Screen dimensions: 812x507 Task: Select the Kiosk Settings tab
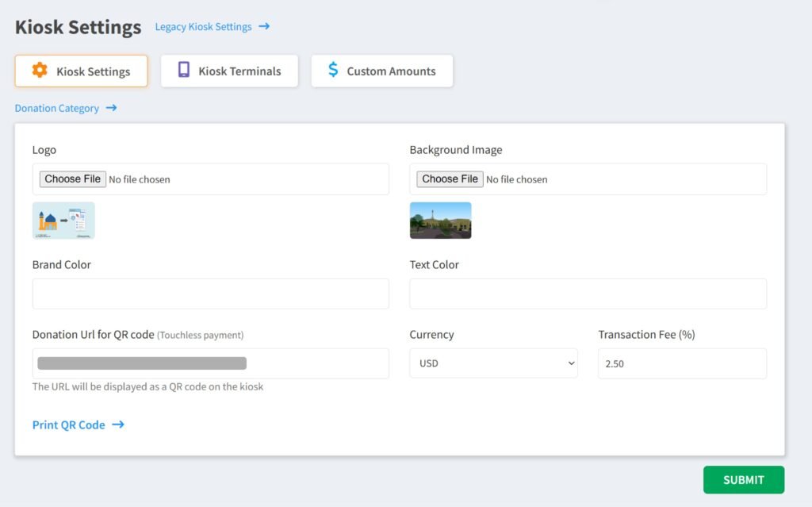click(x=81, y=71)
